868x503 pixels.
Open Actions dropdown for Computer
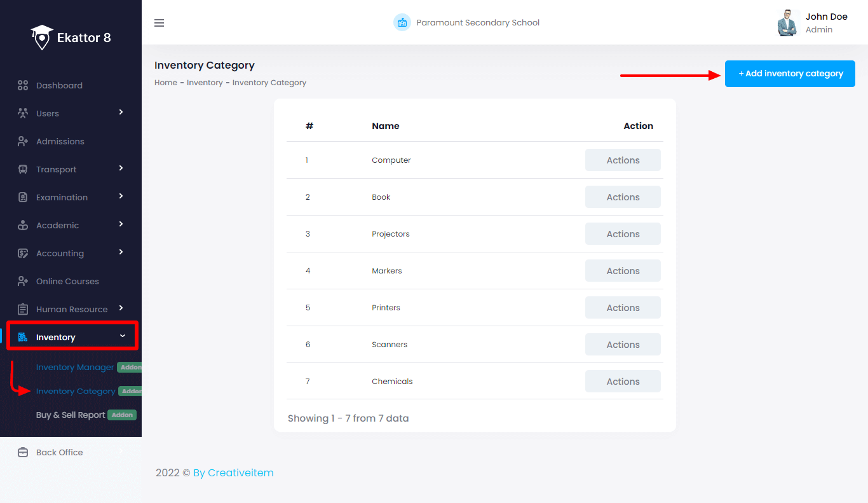[622, 160]
